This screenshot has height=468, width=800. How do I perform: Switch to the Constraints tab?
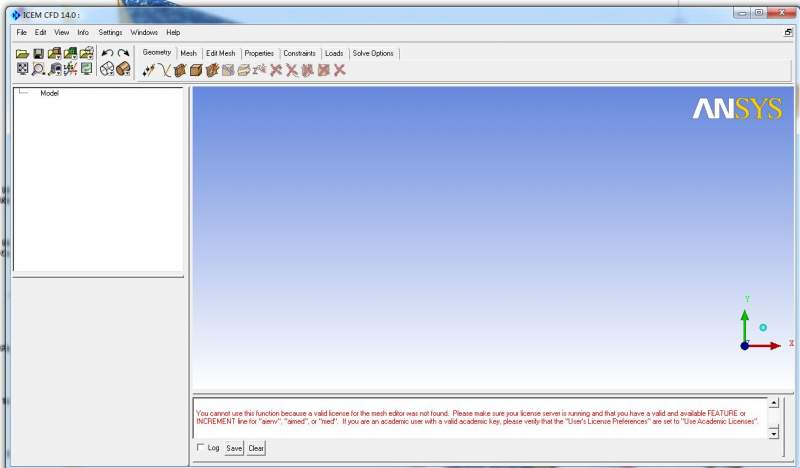(299, 53)
